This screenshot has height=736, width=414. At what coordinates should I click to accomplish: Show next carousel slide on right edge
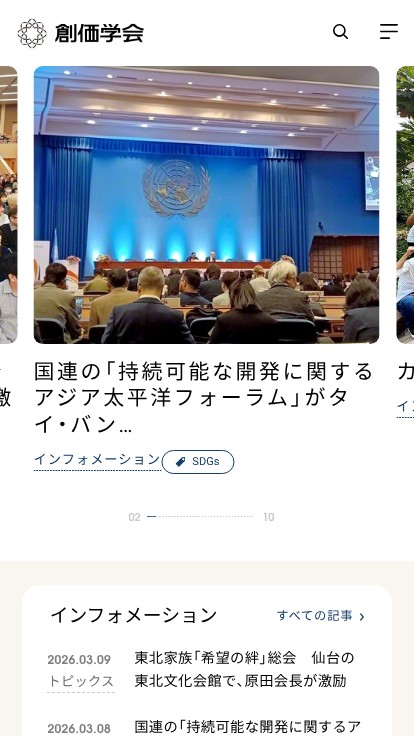click(405, 205)
